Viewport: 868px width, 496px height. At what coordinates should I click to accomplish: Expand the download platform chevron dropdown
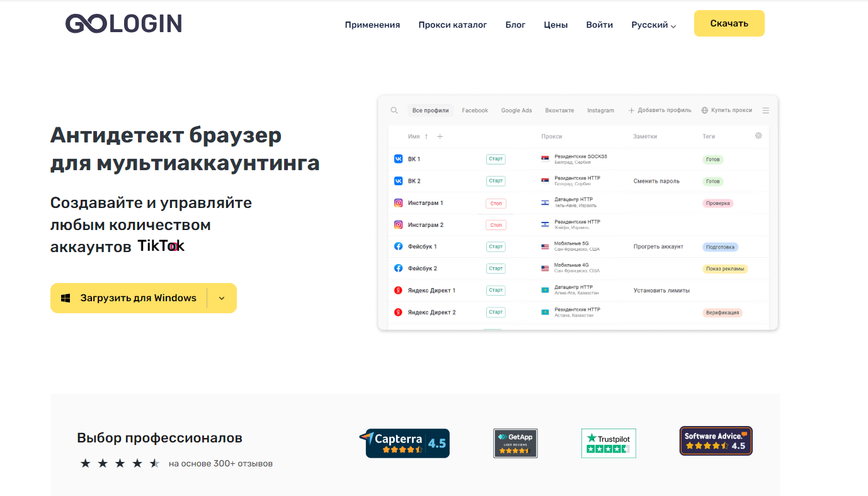(222, 298)
